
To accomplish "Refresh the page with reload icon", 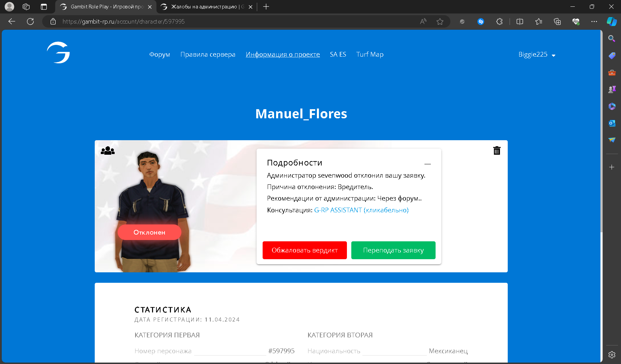I will click(x=30, y=22).
